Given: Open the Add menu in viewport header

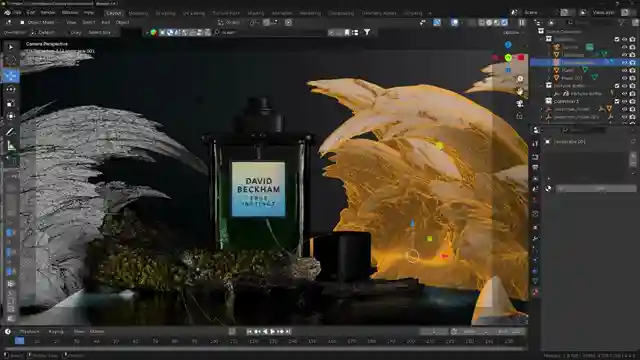Looking at the screenshot, I should coord(106,22).
